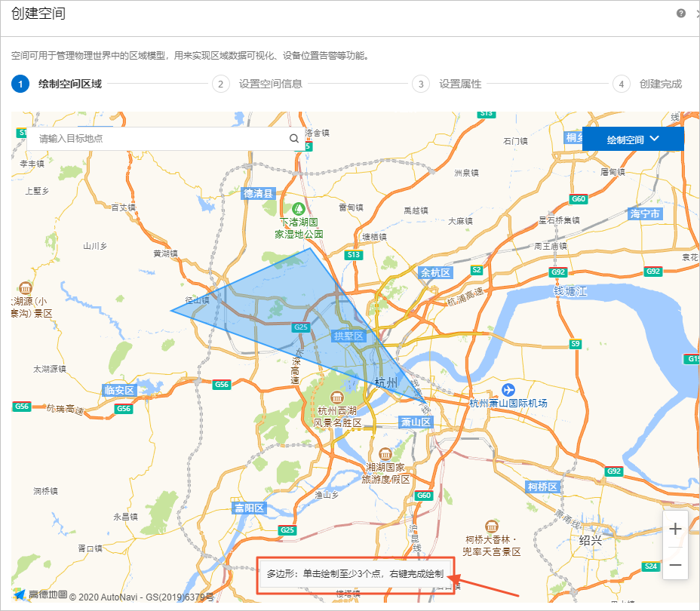Go to the 设置属性 step
This screenshot has height=611, width=700.
pyautogui.click(x=460, y=84)
